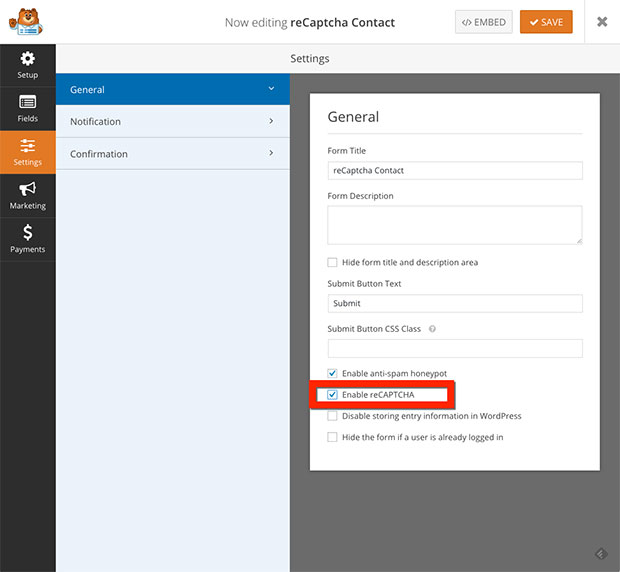Select the Settings sliders icon

coord(28,145)
